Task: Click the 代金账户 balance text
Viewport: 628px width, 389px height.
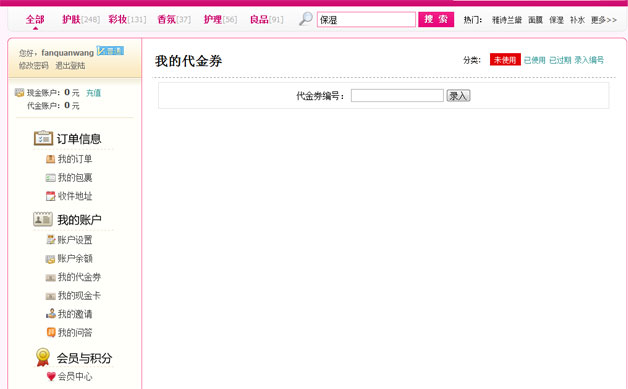Action: point(53,105)
